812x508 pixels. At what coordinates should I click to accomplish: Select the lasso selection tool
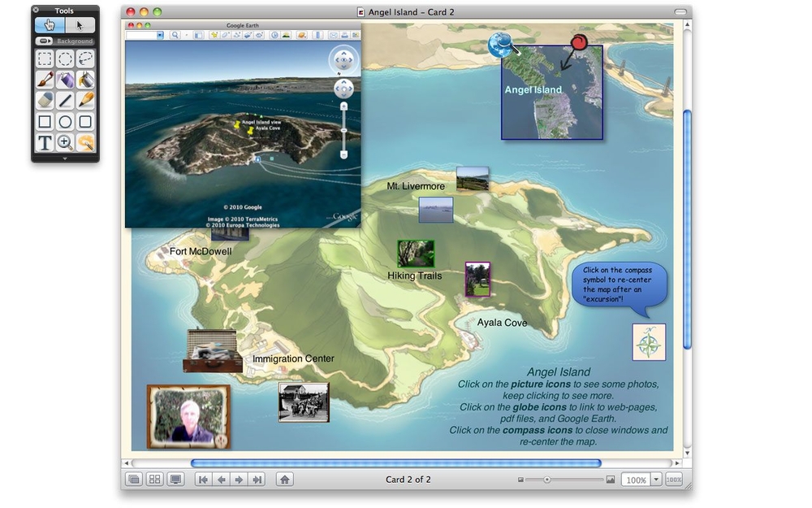click(x=85, y=59)
